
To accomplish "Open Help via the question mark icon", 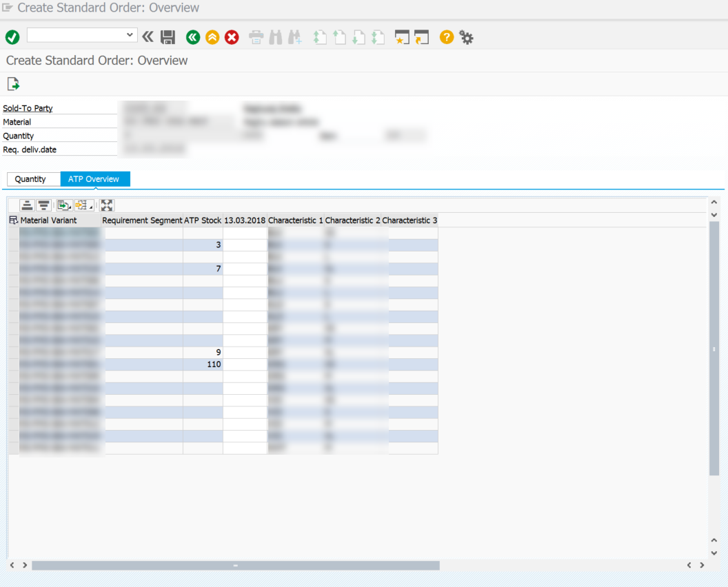I will coord(447,37).
